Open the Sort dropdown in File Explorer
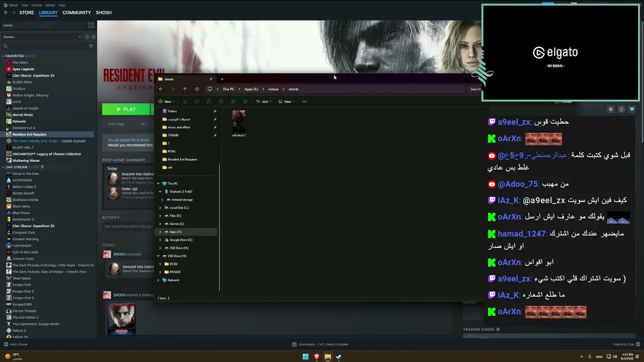The width and height of the screenshot is (644, 362). coord(264,102)
